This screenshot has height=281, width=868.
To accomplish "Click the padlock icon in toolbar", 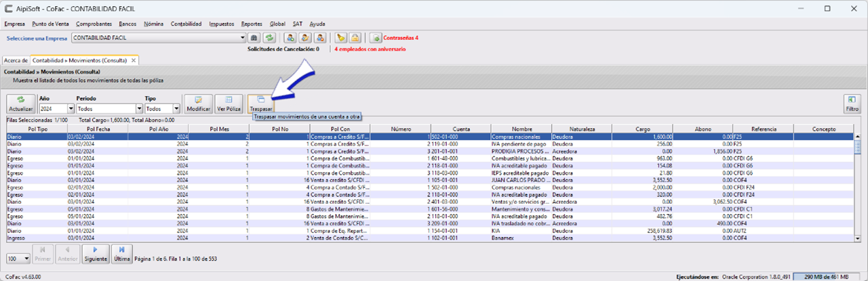I will click(x=355, y=38).
